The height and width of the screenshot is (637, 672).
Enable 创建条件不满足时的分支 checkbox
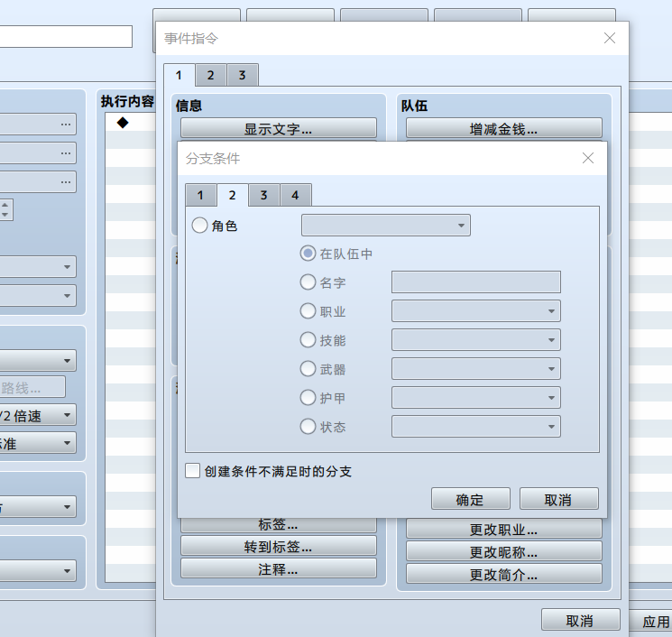(x=192, y=471)
